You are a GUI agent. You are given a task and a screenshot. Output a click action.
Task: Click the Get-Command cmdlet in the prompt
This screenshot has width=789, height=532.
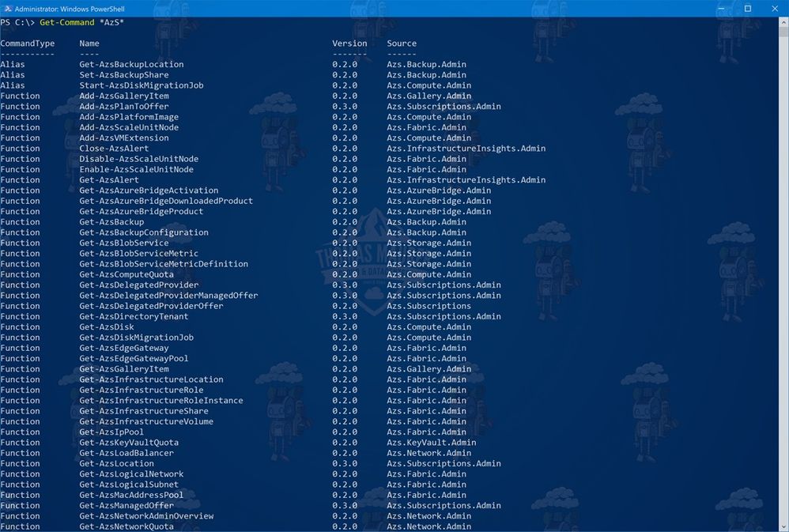[x=67, y=23]
